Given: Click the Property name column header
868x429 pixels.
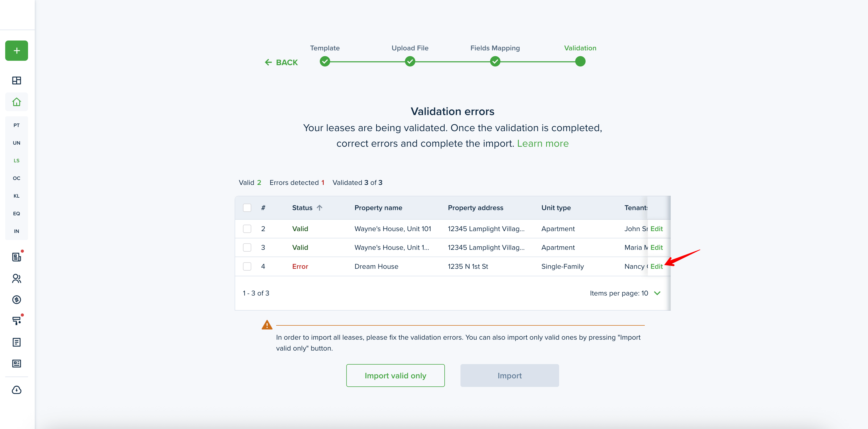Looking at the screenshot, I should tap(378, 207).
